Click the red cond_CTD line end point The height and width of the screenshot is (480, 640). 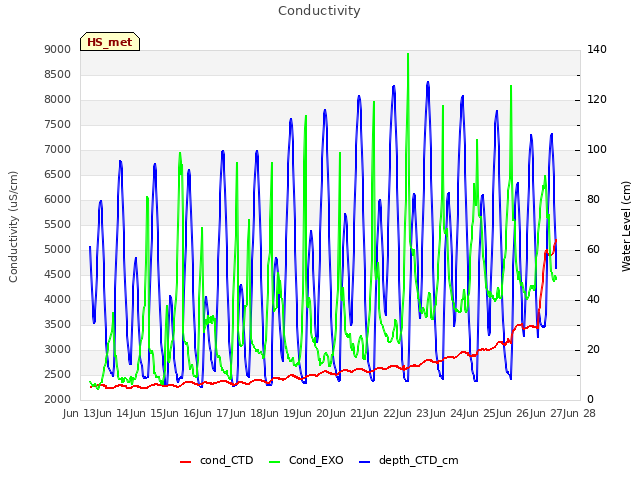pyautogui.click(x=556, y=240)
